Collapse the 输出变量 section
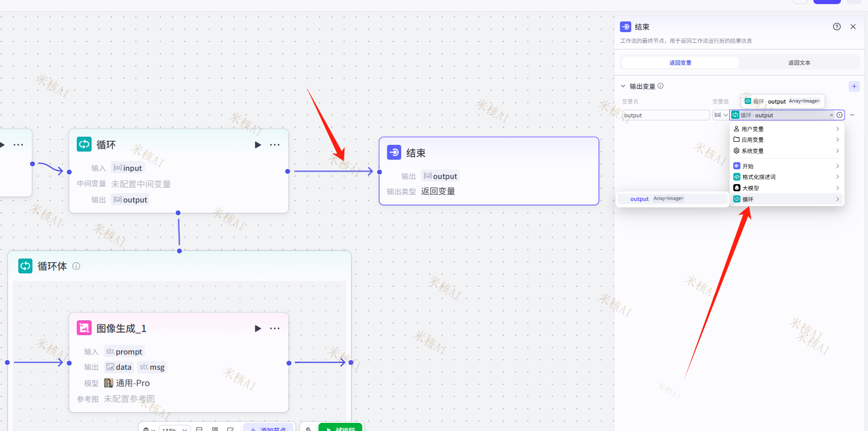The image size is (868, 431). 623,86
